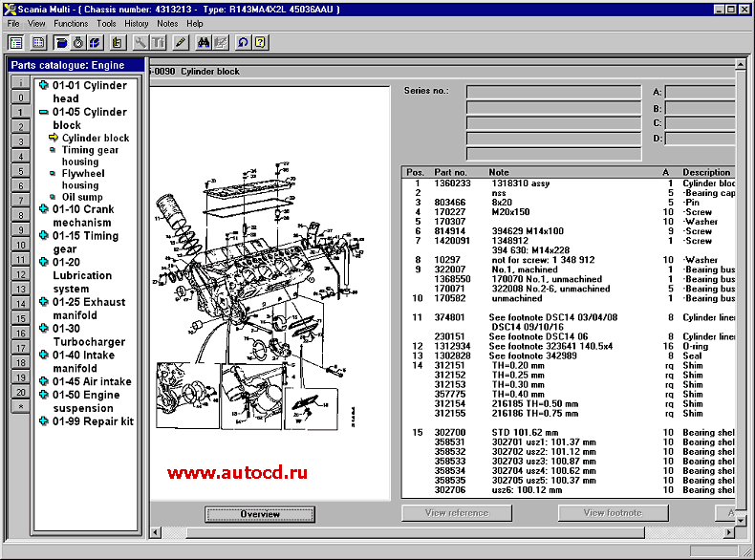This screenshot has height=560, width=755.
Task: Click part number 374801 row
Action: coord(569,317)
